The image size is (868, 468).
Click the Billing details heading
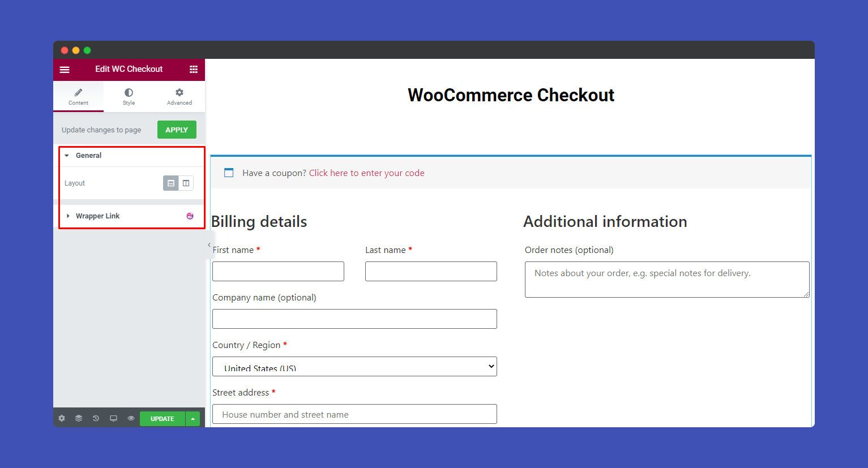[259, 222]
